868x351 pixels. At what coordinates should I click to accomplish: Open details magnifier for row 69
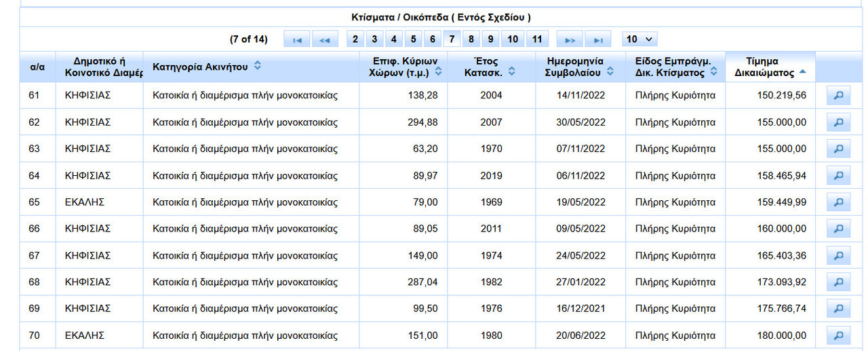(x=838, y=309)
